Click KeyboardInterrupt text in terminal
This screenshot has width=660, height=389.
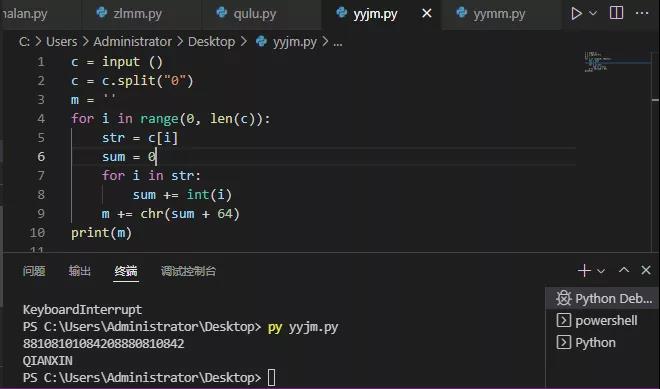(x=82, y=310)
